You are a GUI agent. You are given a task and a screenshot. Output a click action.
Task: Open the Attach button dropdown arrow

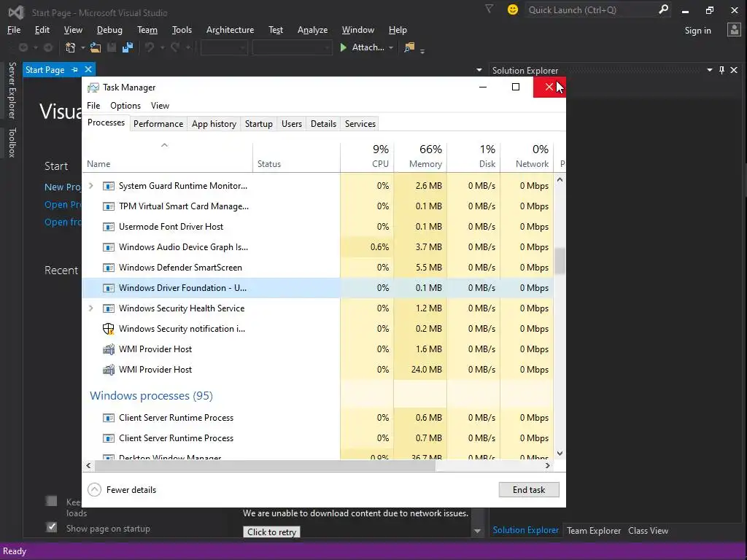click(391, 47)
